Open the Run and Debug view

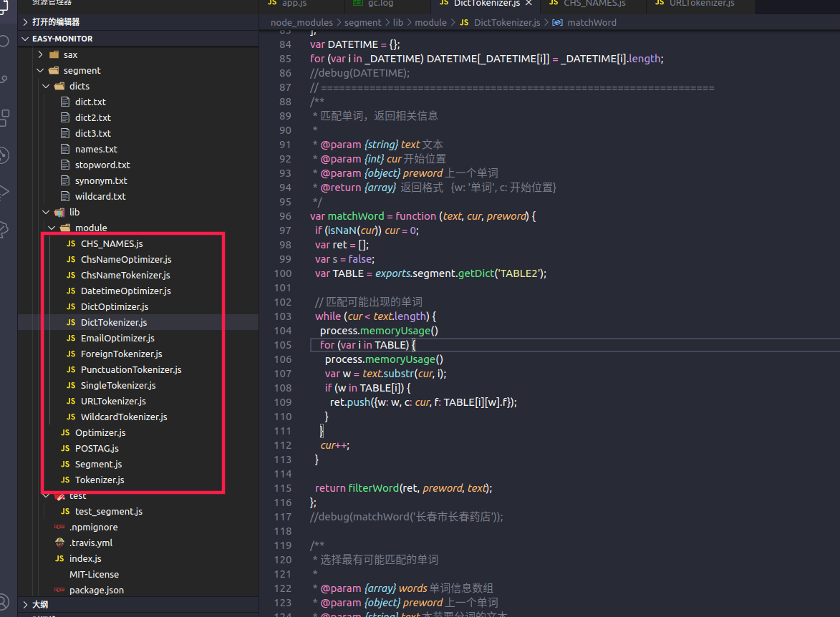pos(4,191)
